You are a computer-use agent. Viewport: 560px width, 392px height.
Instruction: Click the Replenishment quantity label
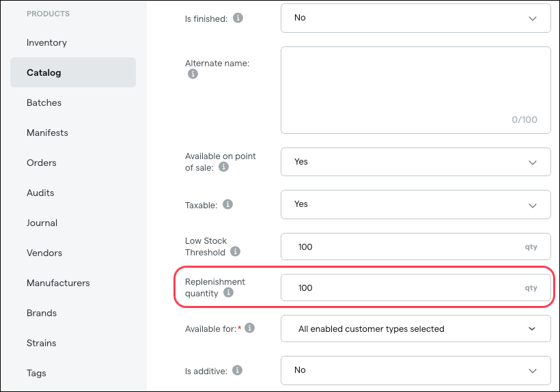pyautogui.click(x=215, y=288)
